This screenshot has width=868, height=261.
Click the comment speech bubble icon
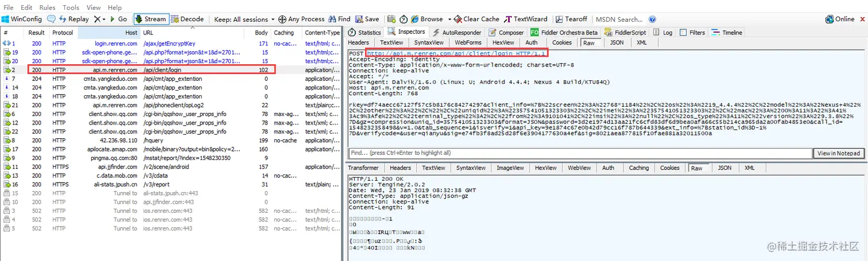[x=52, y=19]
